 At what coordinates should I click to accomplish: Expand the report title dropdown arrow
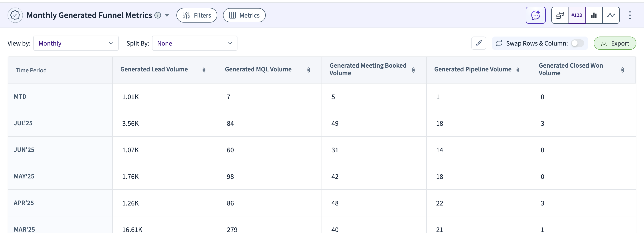pos(167,15)
